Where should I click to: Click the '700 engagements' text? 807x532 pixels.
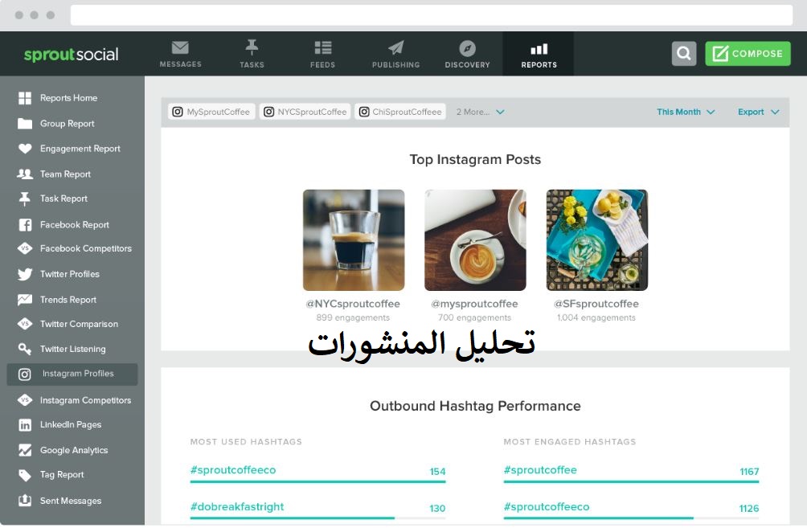coord(474,318)
